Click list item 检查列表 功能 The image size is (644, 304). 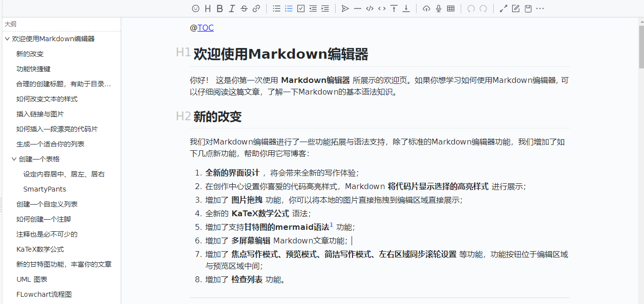(x=245, y=279)
